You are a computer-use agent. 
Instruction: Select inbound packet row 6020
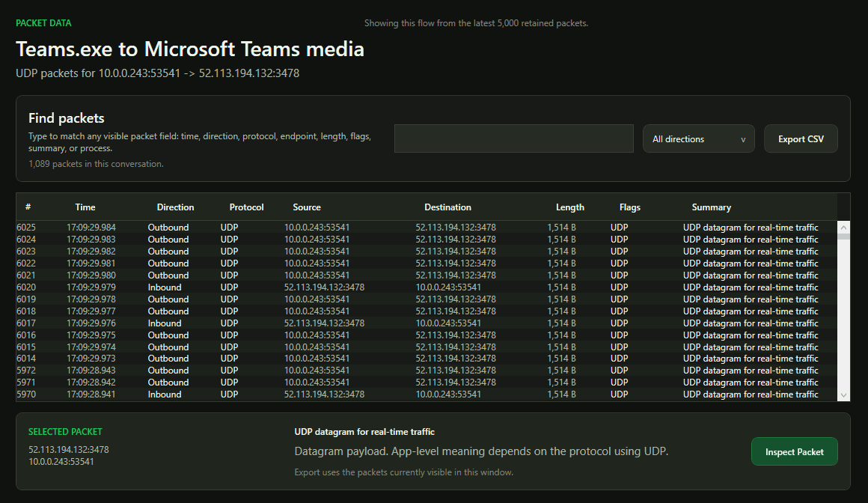tap(427, 287)
